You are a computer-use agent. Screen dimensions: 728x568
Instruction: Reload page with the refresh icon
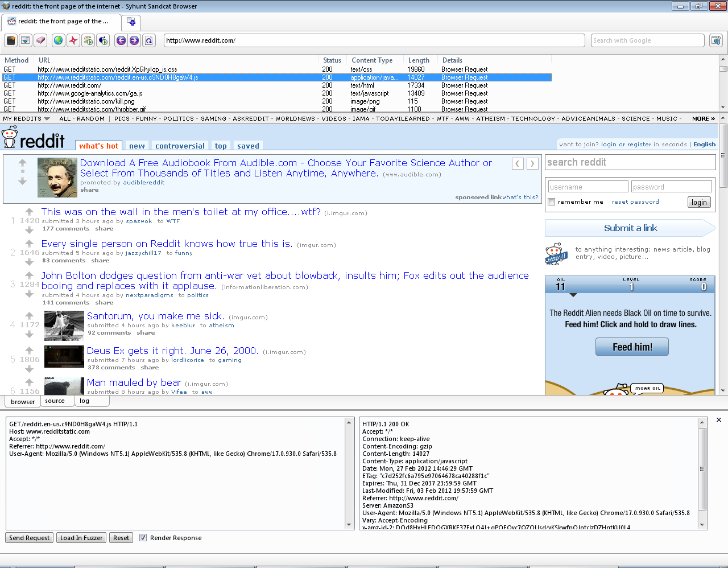pyautogui.click(x=148, y=40)
